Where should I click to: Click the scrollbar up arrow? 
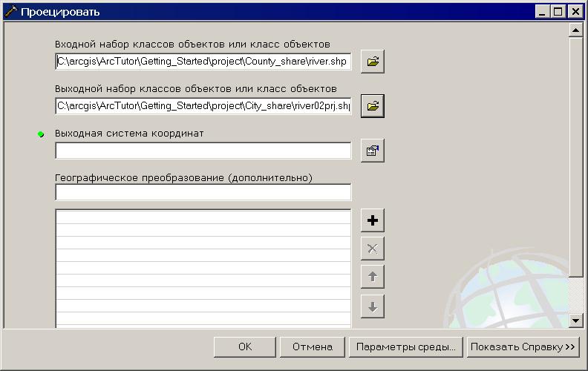click(x=575, y=30)
